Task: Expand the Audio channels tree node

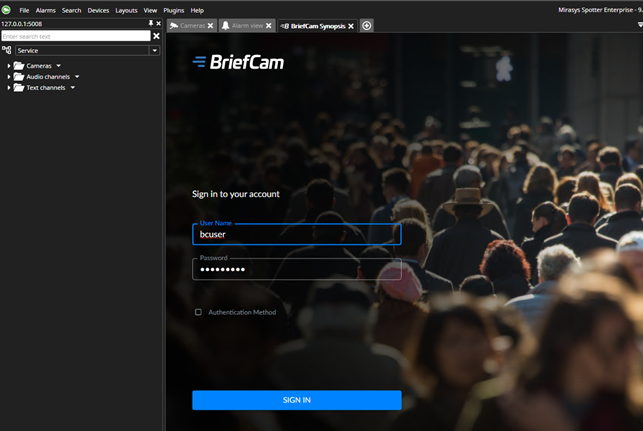Action: (x=9, y=77)
